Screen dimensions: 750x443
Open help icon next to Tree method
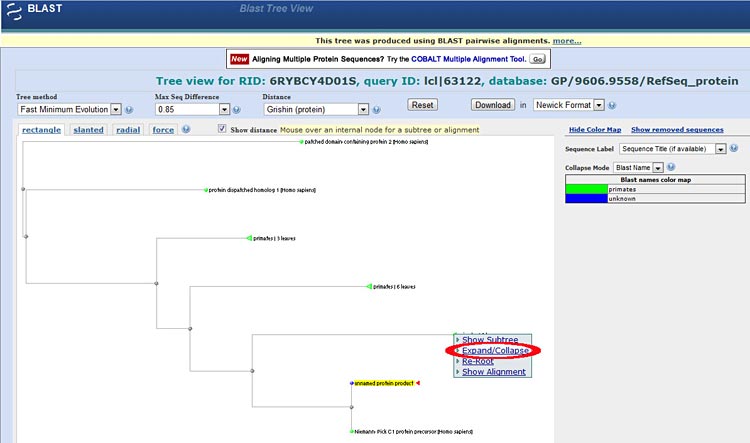[129, 110]
